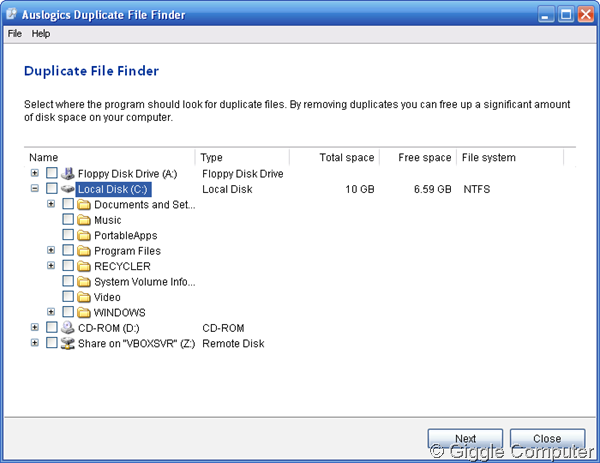
Task: Click the Auslogics app icon in title bar
Action: click(12, 14)
